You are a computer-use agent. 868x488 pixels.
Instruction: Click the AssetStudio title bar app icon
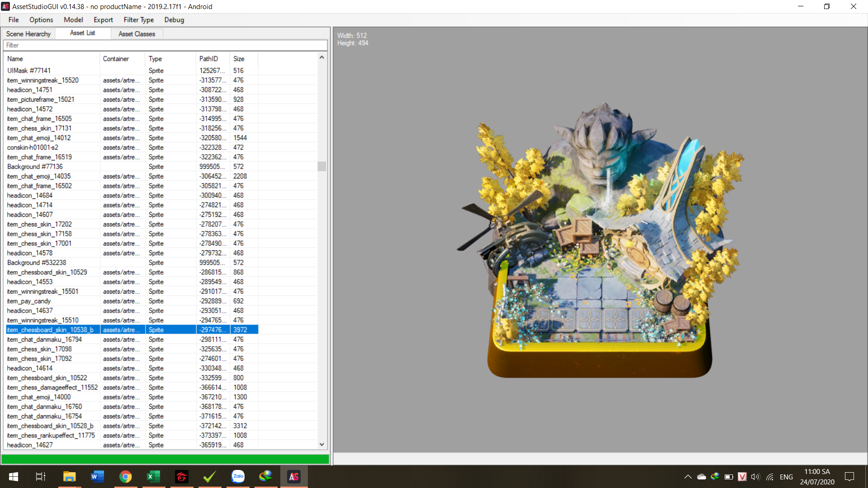[x=5, y=6]
